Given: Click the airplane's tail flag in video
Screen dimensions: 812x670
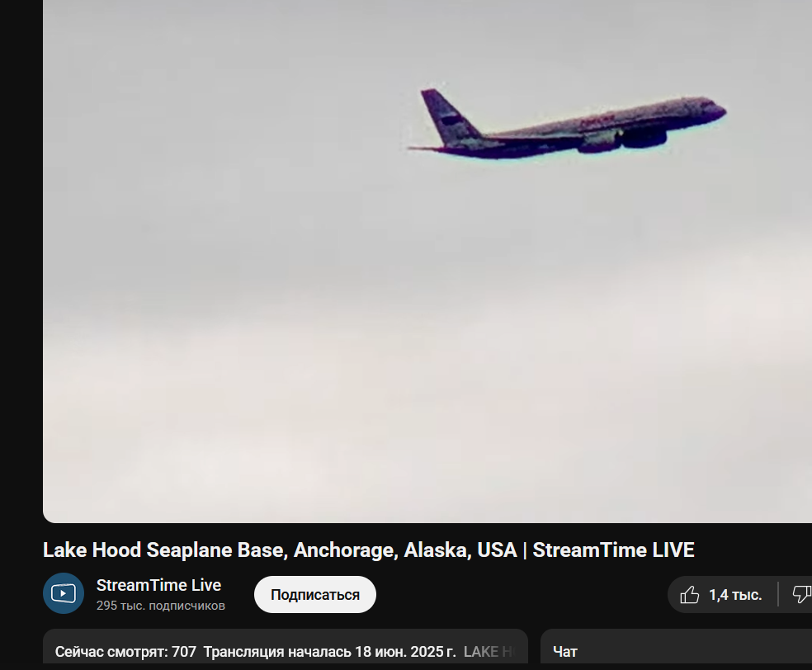Looking at the screenshot, I should click(x=450, y=120).
